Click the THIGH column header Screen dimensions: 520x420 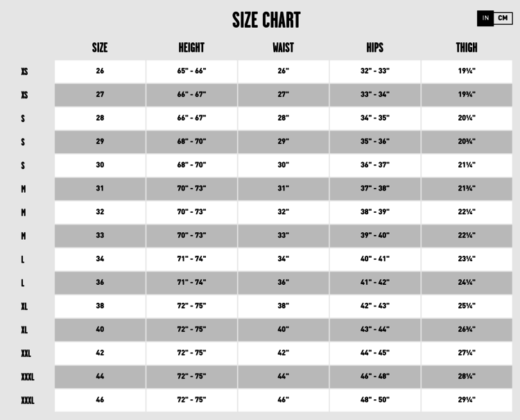click(x=467, y=48)
